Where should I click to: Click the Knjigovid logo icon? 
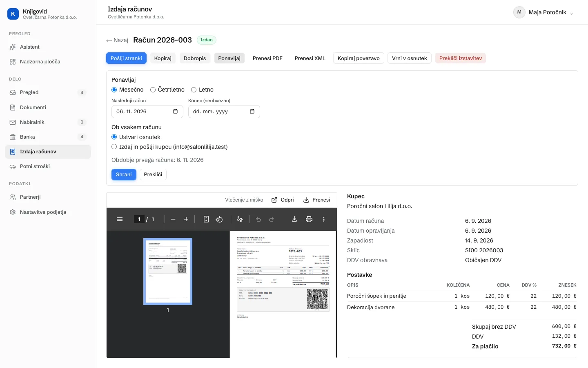[x=13, y=14]
